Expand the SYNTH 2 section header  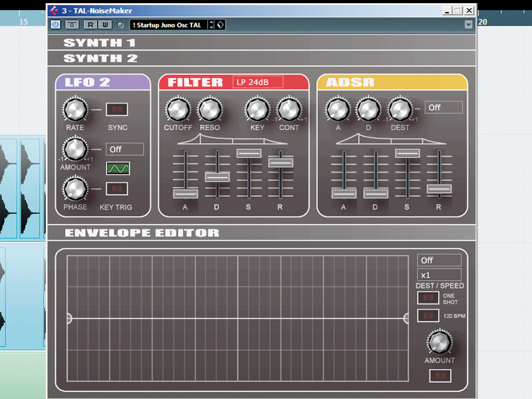point(262,58)
